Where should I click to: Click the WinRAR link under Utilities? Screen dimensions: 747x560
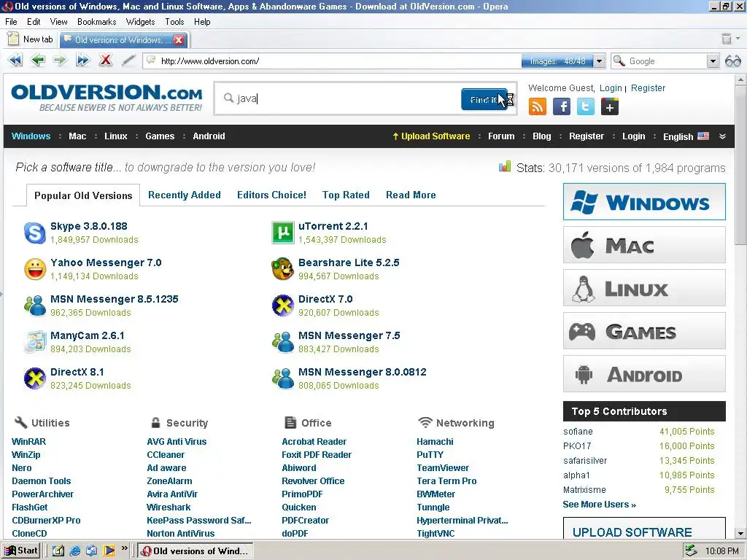click(28, 441)
